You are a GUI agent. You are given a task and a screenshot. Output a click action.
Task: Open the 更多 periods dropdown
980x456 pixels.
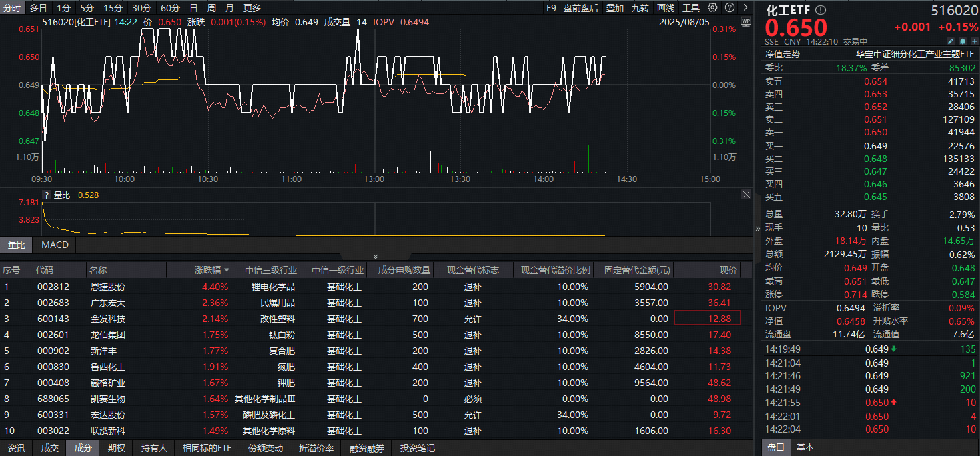click(x=252, y=8)
